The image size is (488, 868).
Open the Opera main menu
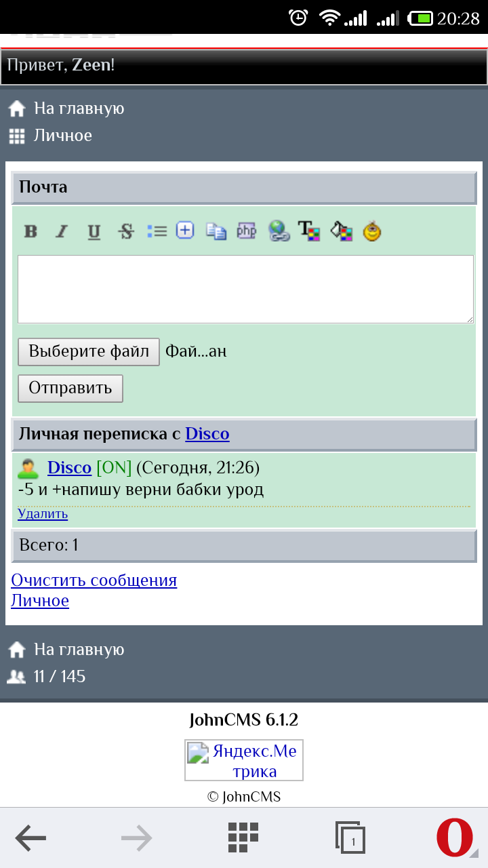pyautogui.click(x=455, y=838)
